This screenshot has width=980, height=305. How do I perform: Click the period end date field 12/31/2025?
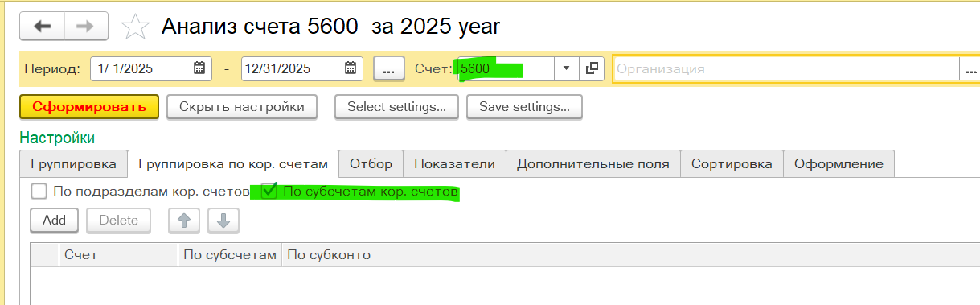click(x=290, y=68)
